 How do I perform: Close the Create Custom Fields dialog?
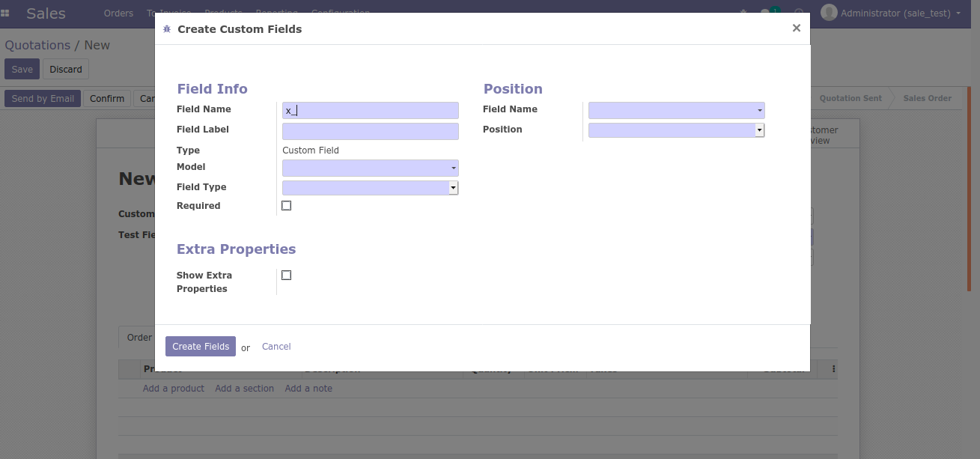(x=796, y=28)
